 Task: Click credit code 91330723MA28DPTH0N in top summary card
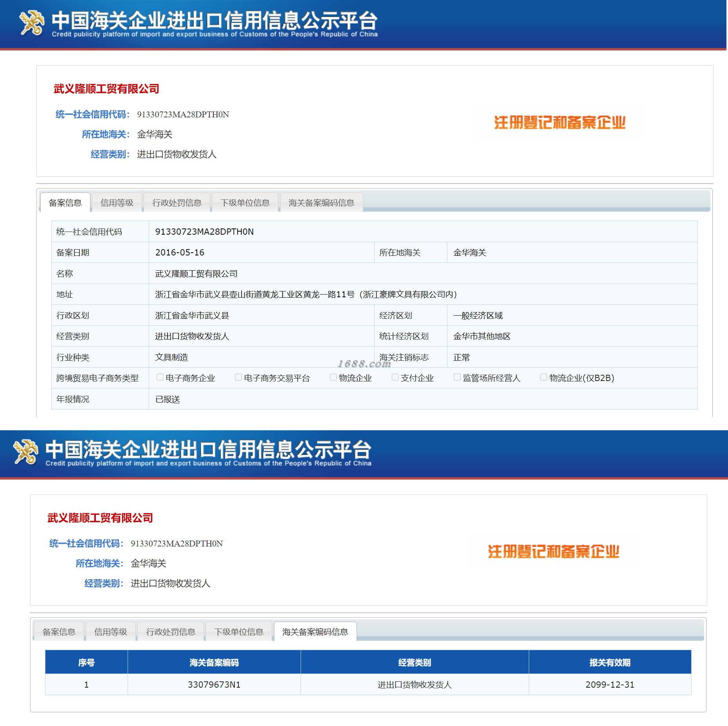tap(183, 114)
